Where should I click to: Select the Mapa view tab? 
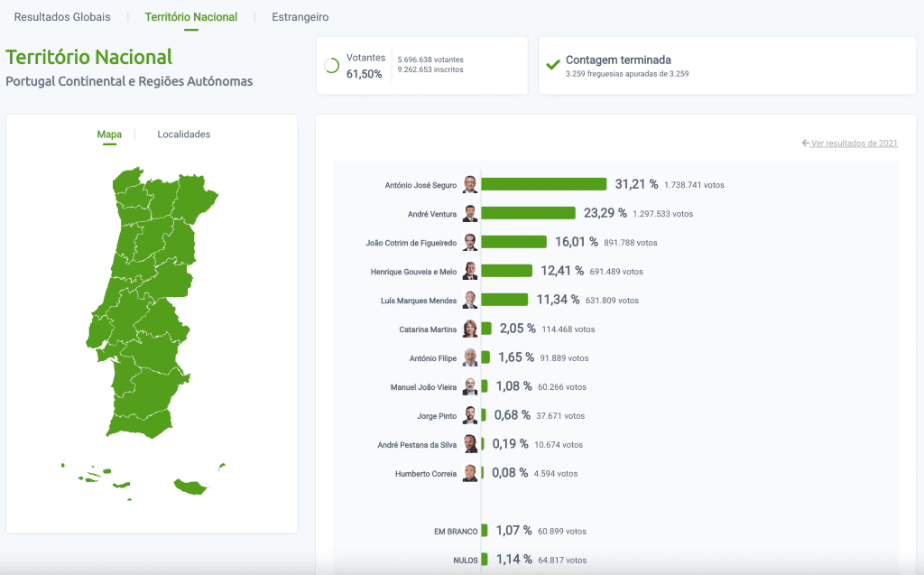coord(109,134)
